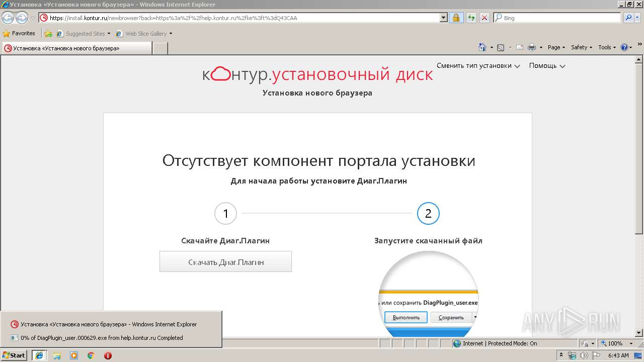
Task: Click the red Stop loading X icon
Action: [x=484, y=18]
